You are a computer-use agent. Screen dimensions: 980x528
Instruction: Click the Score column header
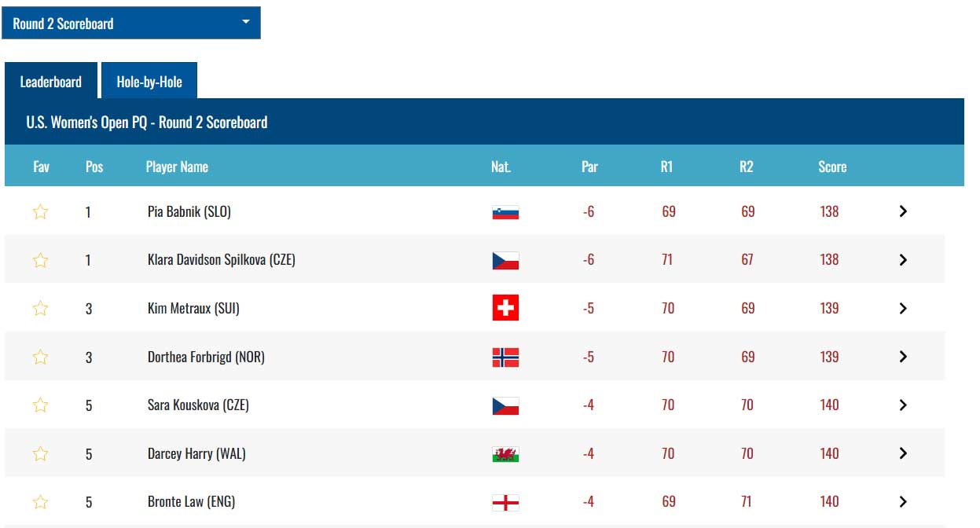(832, 167)
